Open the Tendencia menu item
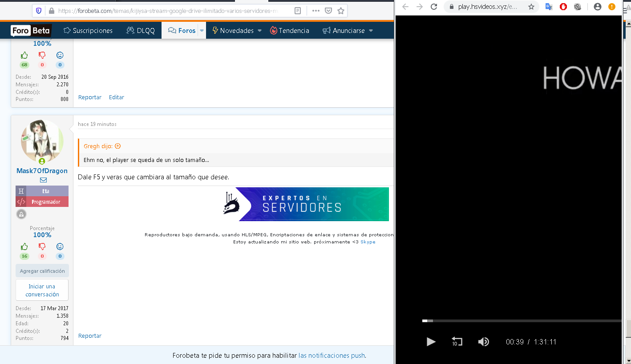Screen dimensions: 631x364 point(290,31)
